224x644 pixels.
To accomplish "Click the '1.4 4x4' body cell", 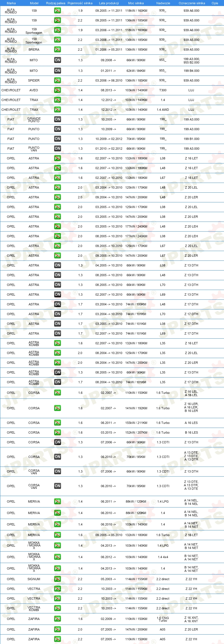I will pos(163,557).
